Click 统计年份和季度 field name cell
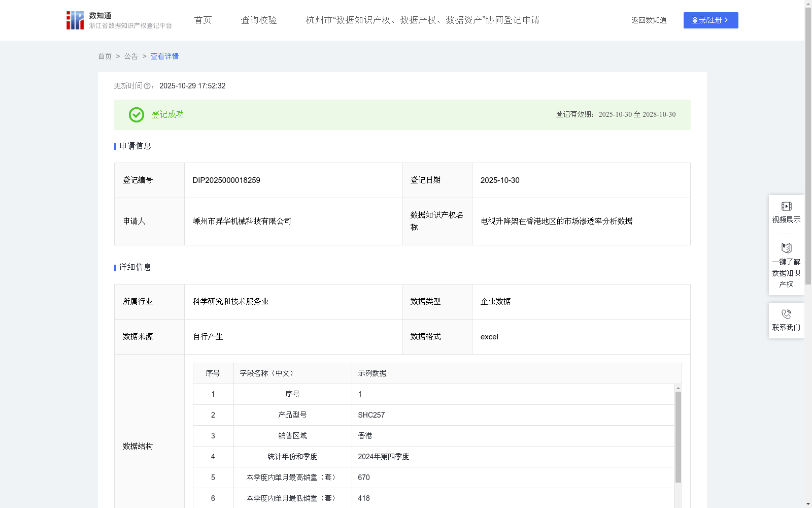 [292, 457]
